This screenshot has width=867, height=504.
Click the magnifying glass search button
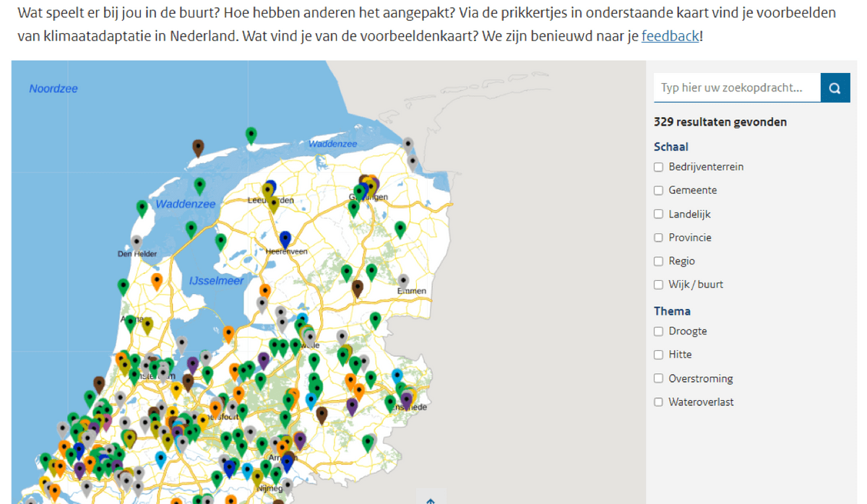(834, 88)
